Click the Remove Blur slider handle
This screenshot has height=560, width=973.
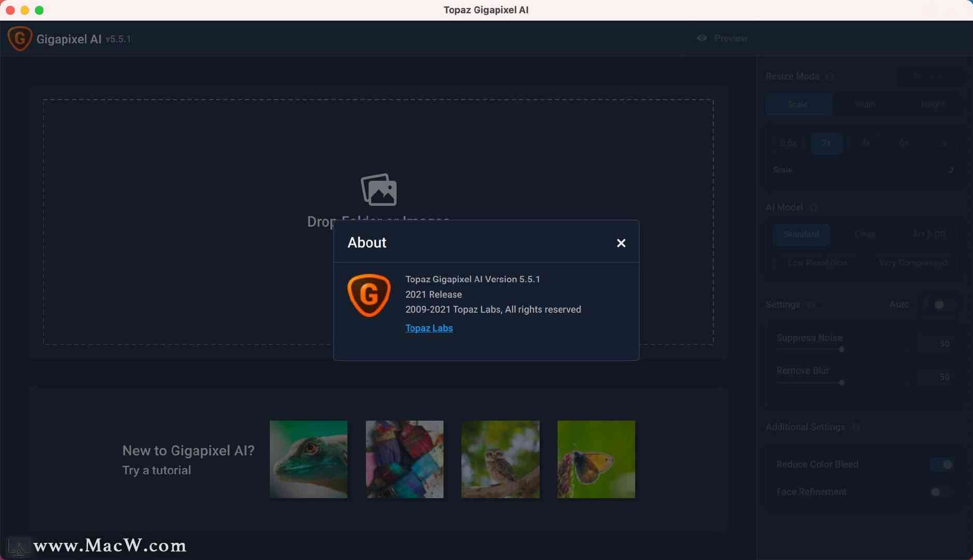tap(842, 383)
